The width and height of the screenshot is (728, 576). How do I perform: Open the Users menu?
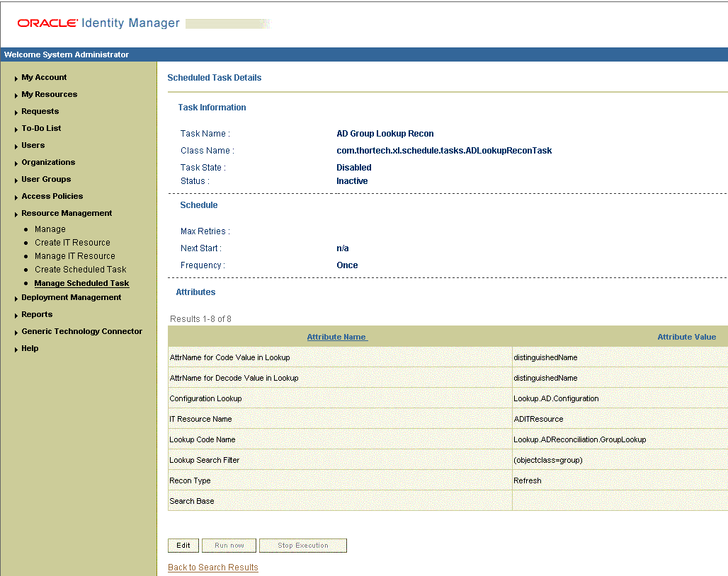coord(33,145)
